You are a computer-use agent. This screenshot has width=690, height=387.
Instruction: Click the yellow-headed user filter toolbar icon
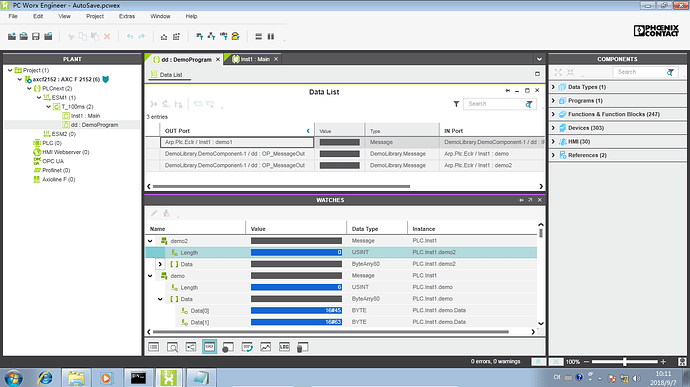tap(236, 37)
